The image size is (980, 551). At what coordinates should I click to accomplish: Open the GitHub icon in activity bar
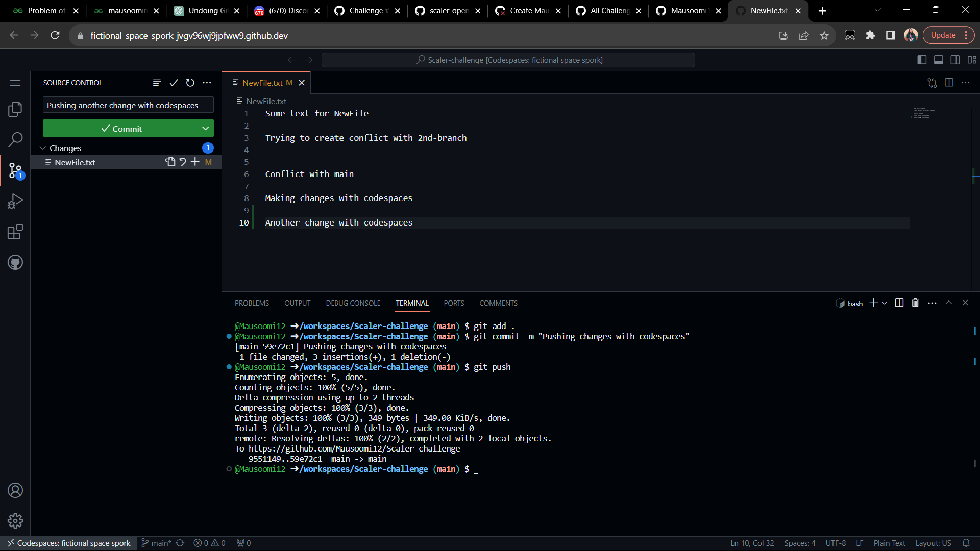[15, 262]
